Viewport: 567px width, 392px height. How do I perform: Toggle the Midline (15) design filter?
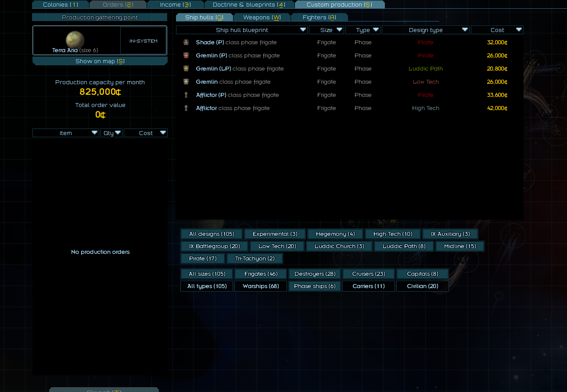tap(460, 246)
